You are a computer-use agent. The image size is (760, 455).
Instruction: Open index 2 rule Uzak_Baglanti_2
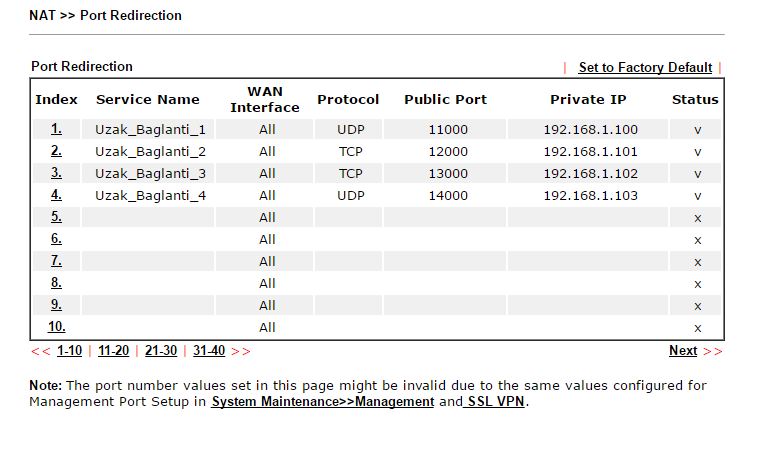click(x=56, y=151)
